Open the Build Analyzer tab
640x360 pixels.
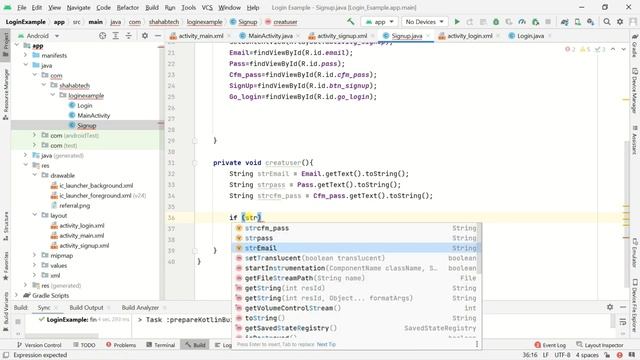[x=140, y=307]
